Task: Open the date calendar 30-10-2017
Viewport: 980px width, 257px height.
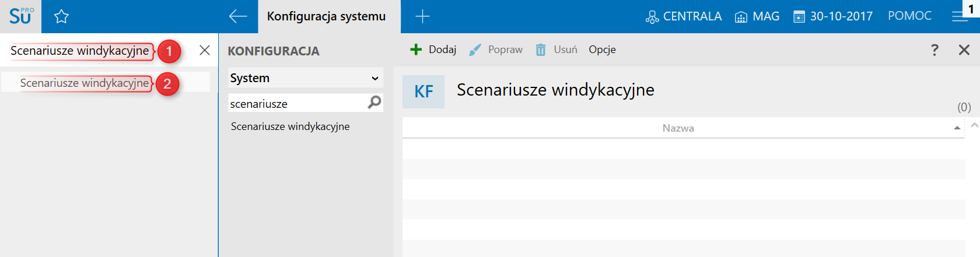Action: coord(799,17)
